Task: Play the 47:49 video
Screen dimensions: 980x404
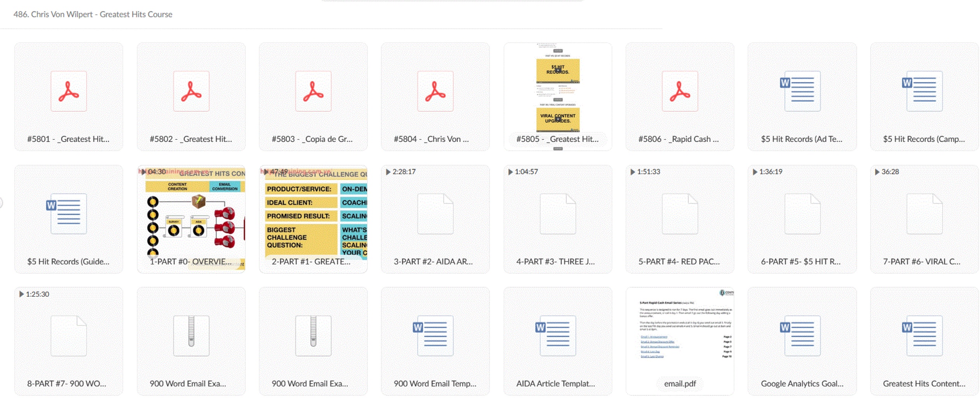Action: 265,172
